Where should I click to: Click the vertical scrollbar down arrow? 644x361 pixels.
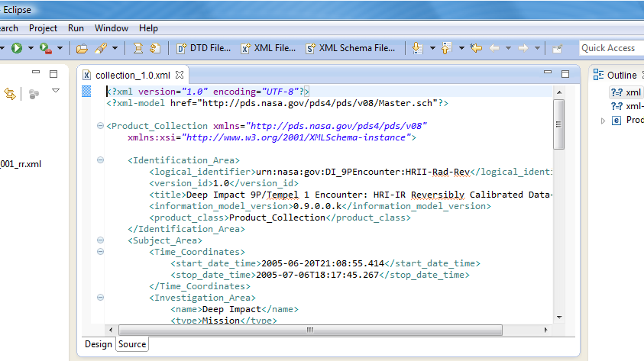[x=559, y=317]
